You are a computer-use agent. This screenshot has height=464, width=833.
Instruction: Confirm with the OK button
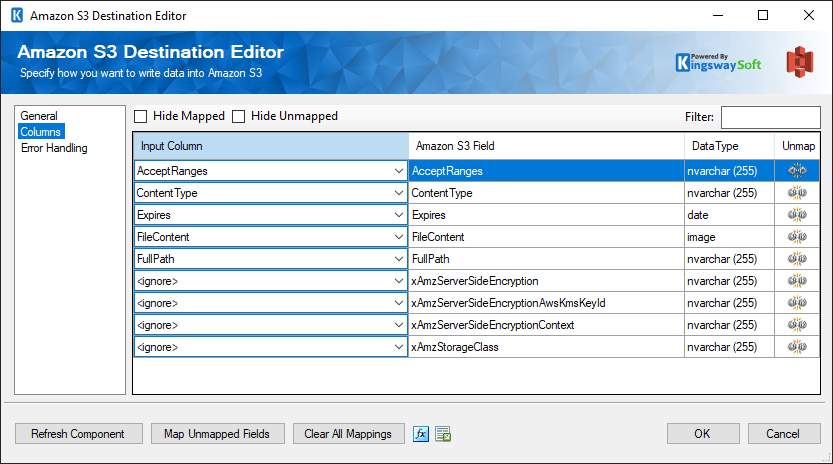point(703,434)
